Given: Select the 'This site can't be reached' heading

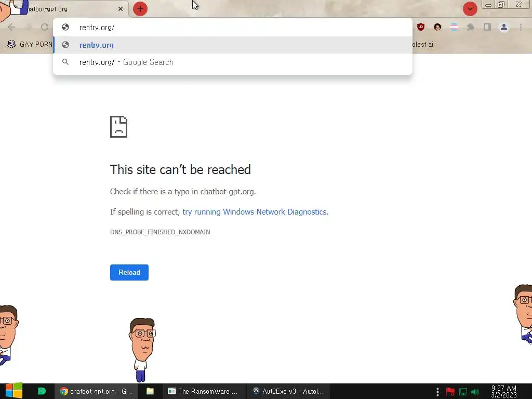Looking at the screenshot, I should 180,170.
